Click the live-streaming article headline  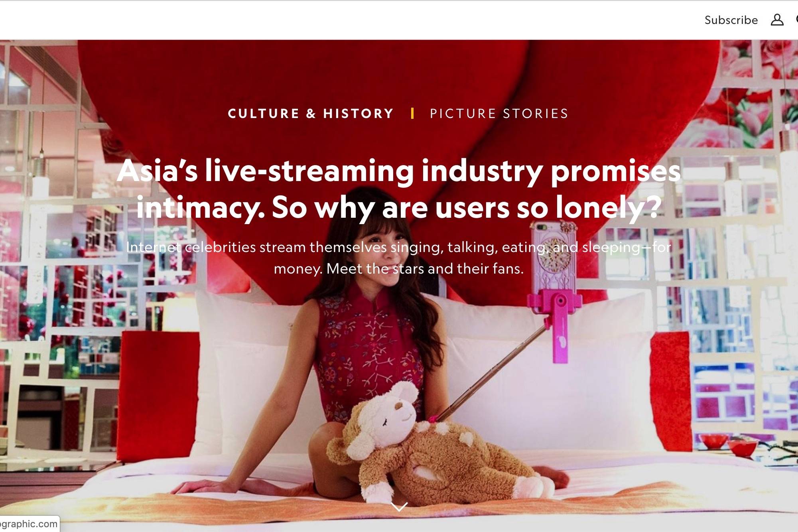pyautogui.click(x=399, y=189)
